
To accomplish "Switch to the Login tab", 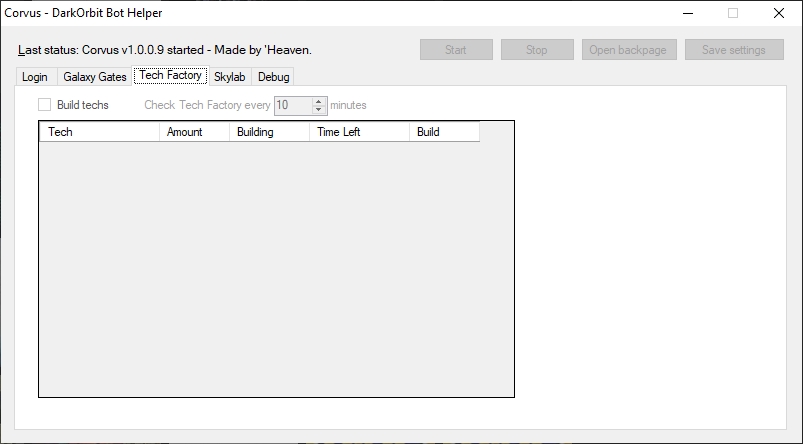I will [35, 77].
